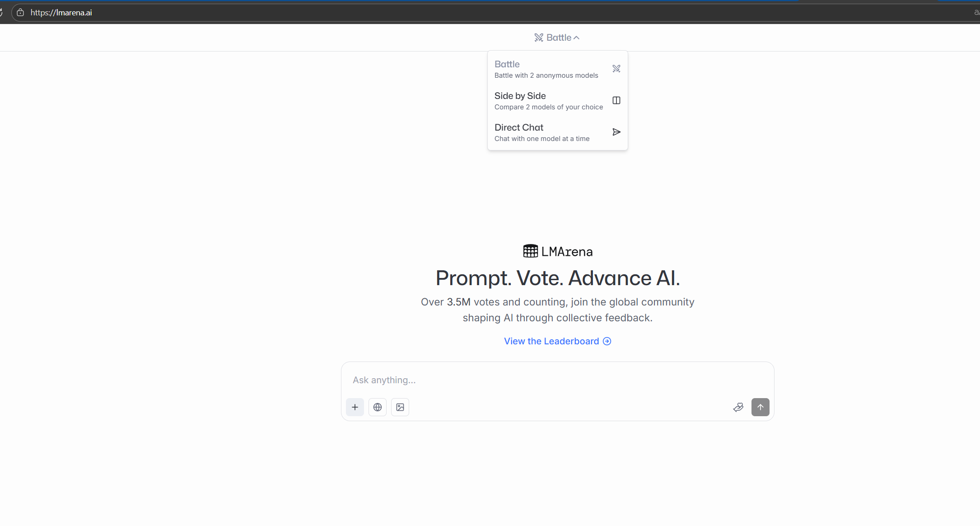Click the plus attachment button
Screen dimensions: 980x526
[355, 407]
